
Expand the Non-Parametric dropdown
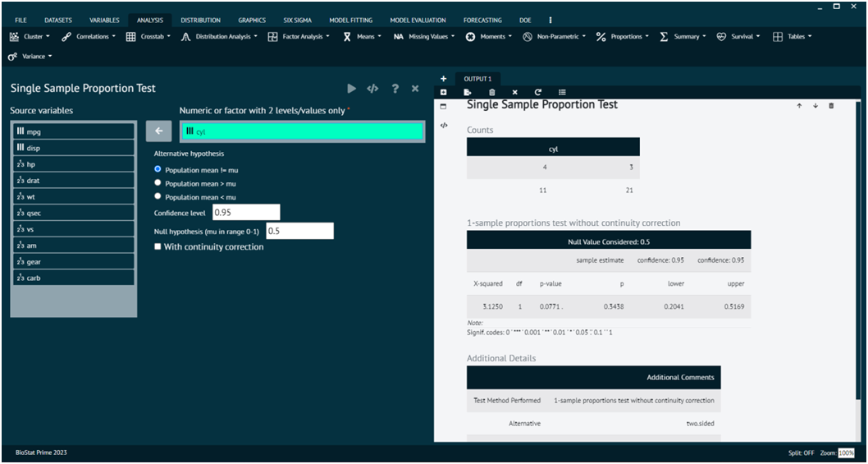pos(555,37)
